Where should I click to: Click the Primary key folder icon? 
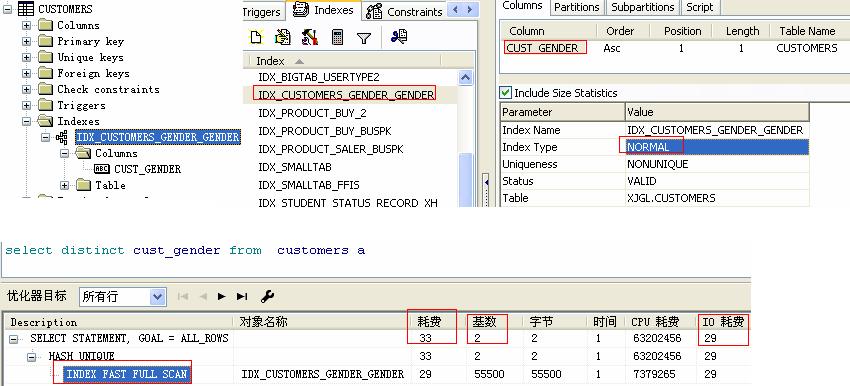(46, 41)
